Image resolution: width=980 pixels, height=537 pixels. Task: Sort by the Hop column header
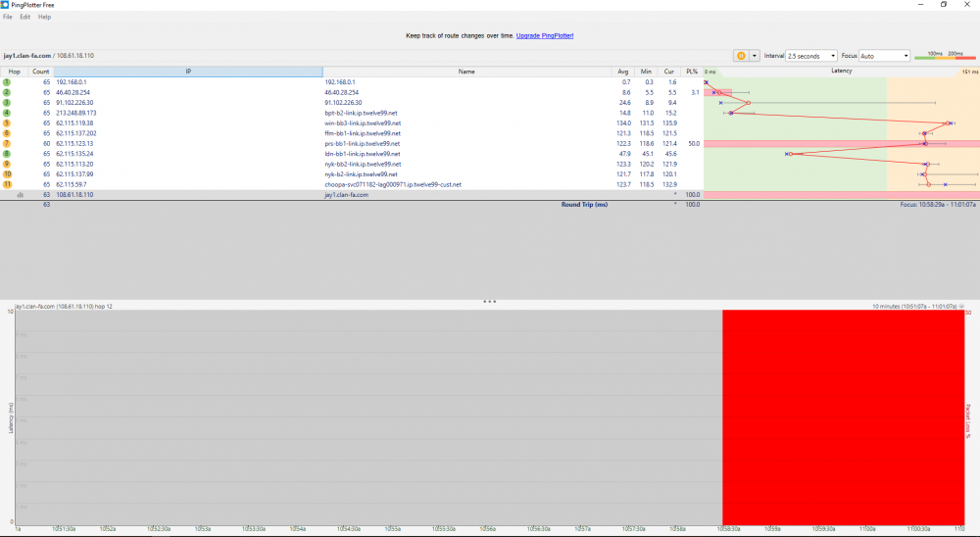14,72
